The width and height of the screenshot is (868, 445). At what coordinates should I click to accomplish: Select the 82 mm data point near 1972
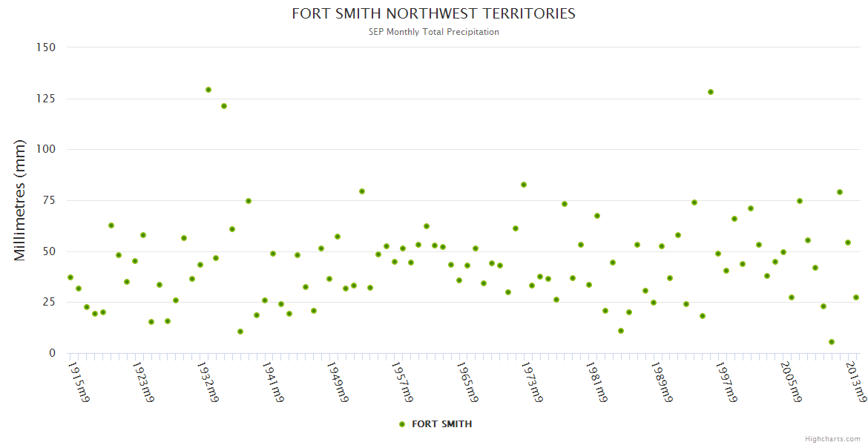[524, 185]
